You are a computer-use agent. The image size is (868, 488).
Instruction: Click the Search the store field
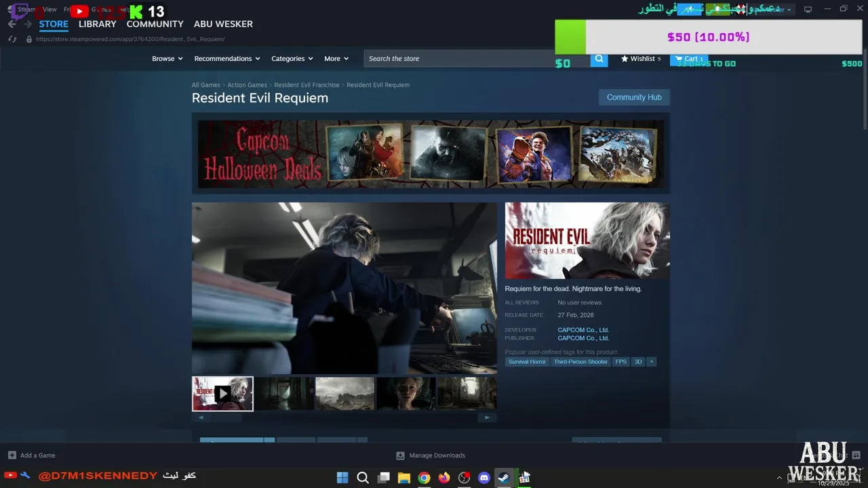[477, 59]
